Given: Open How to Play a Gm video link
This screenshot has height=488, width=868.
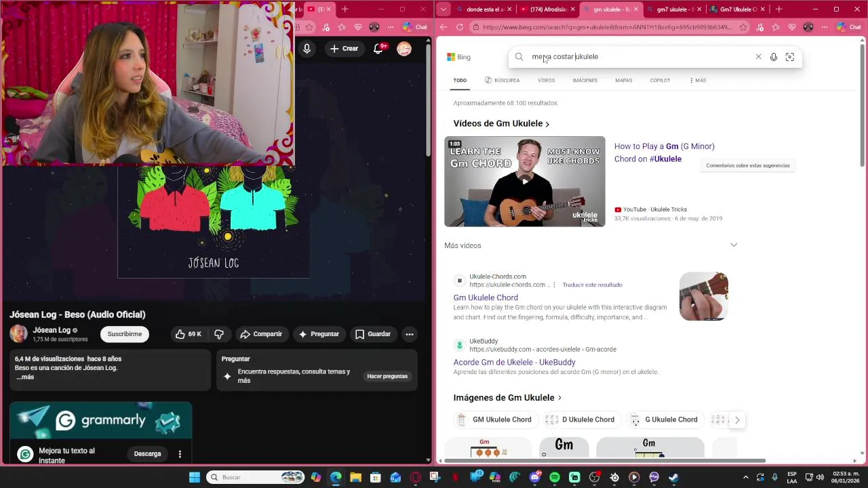Looking at the screenshot, I should click(x=664, y=152).
